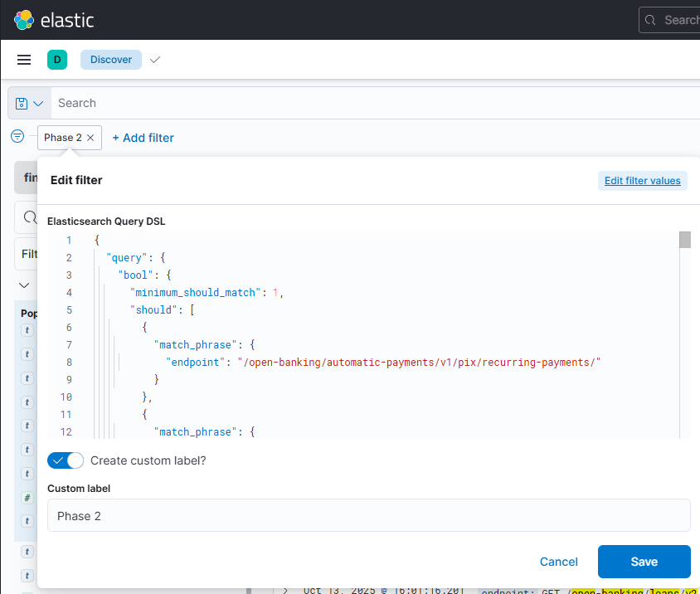Click the green D space avatar
700x594 pixels.
(x=57, y=60)
